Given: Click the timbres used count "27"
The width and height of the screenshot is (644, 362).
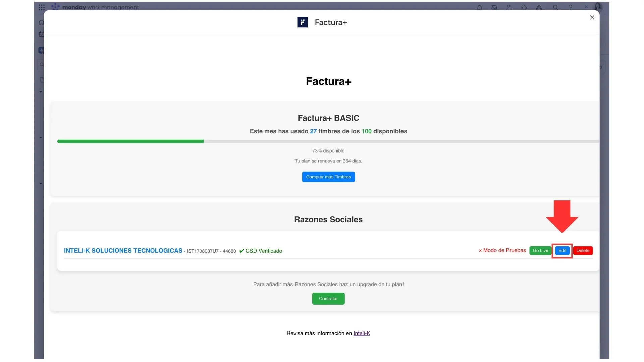Looking at the screenshot, I should point(313,131).
